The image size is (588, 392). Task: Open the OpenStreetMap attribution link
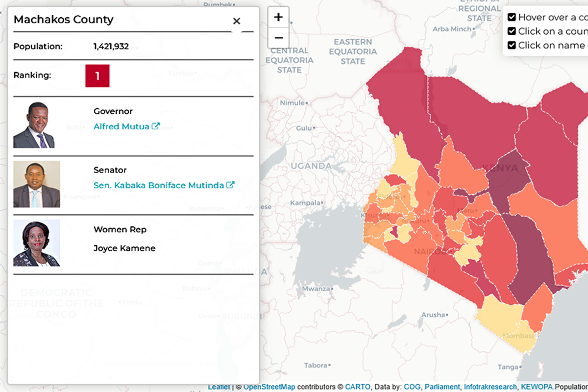pos(268,387)
